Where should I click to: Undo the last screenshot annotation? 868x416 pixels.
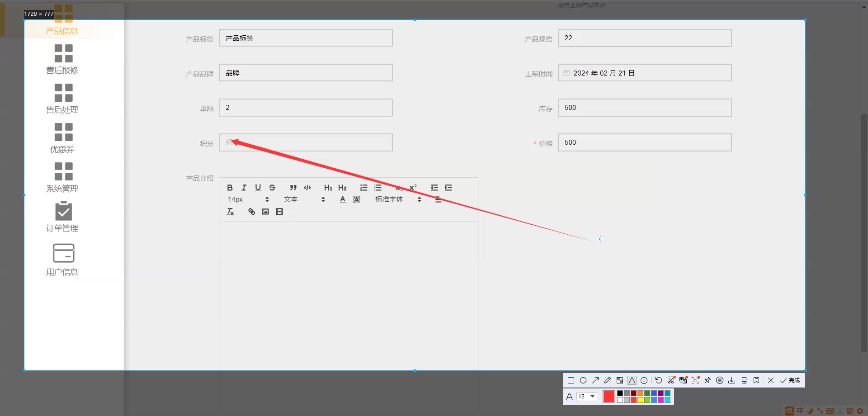pos(659,380)
